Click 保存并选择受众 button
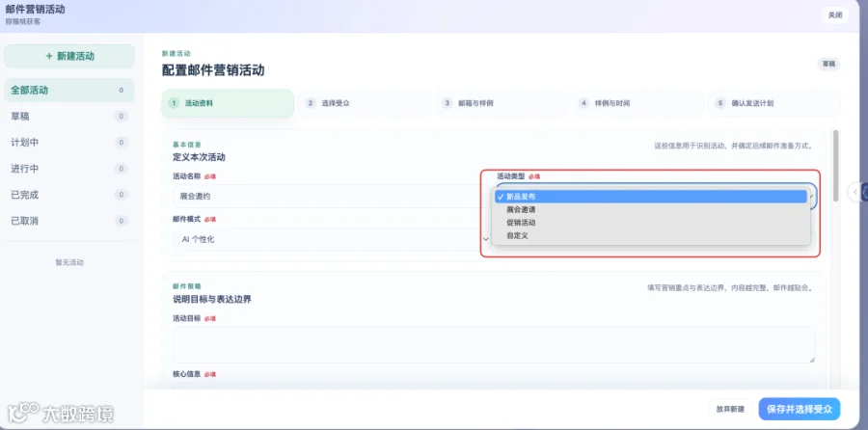 800,410
